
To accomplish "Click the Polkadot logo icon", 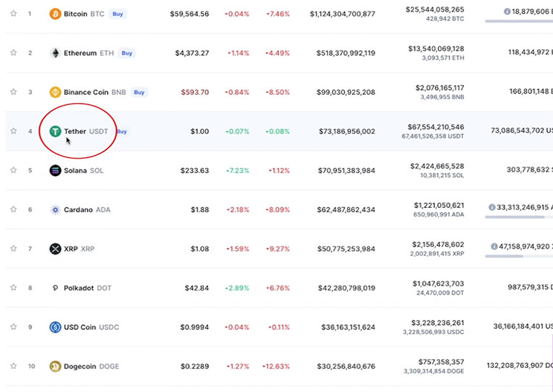I will pos(55,288).
